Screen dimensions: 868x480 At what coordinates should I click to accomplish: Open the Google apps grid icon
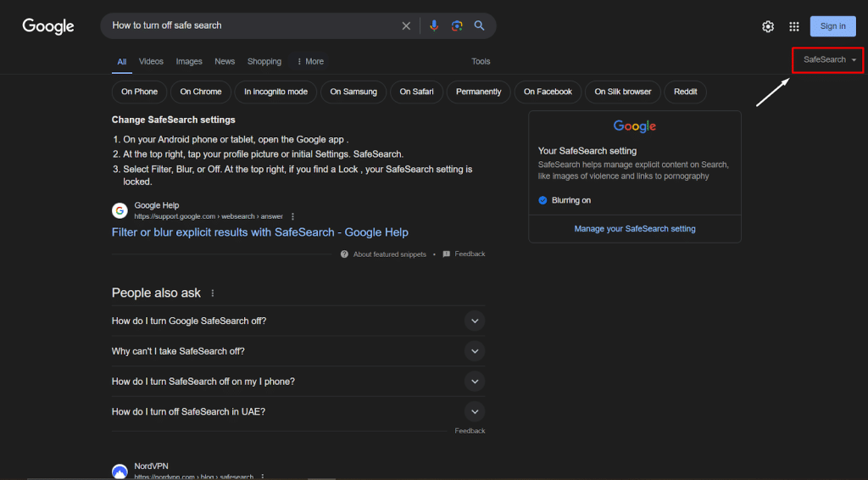tap(793, 26)
